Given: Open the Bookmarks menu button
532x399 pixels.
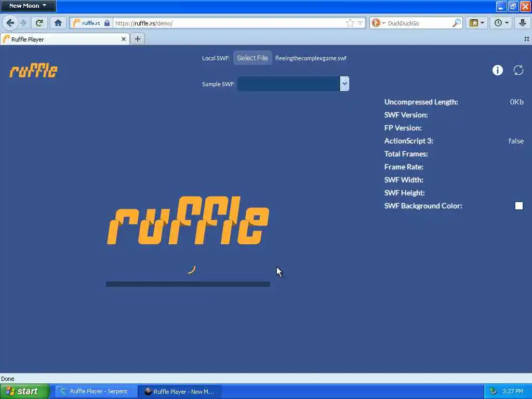Looking at the screenshot, I should click(476, 23).
